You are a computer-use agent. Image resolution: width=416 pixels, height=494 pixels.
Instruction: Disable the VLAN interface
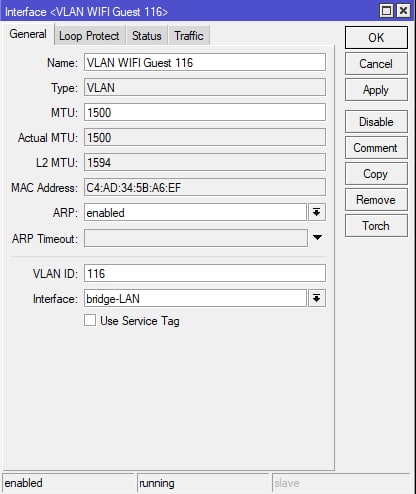pos(376,122)
